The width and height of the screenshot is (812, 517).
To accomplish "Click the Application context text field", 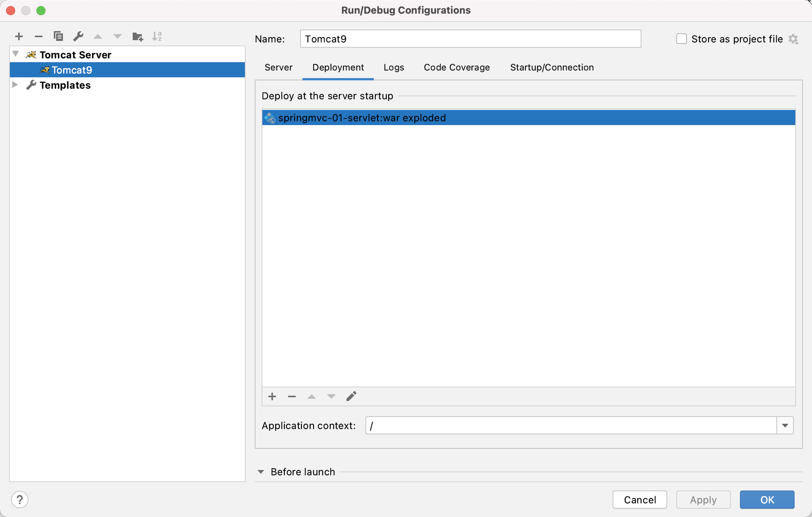I will [x=571, y=425].
